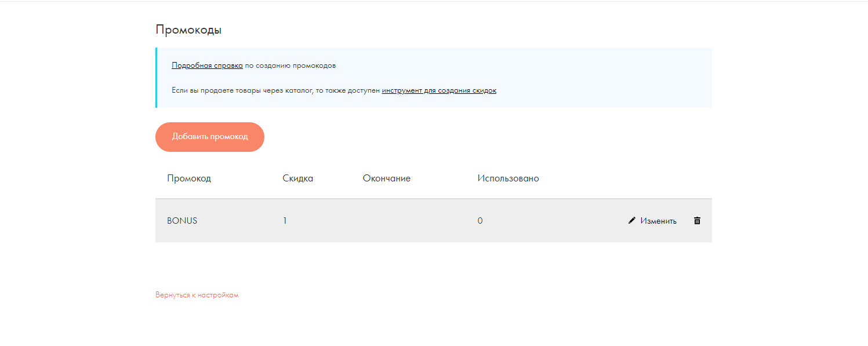The image size is (868, 346).
Task: Click the Использовано column header
Action: pos(508,178)
